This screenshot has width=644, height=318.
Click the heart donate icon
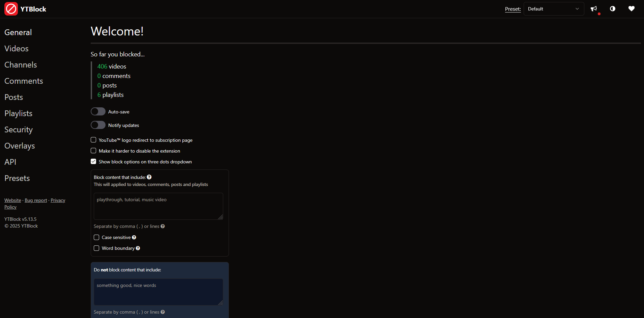(632, 9)
